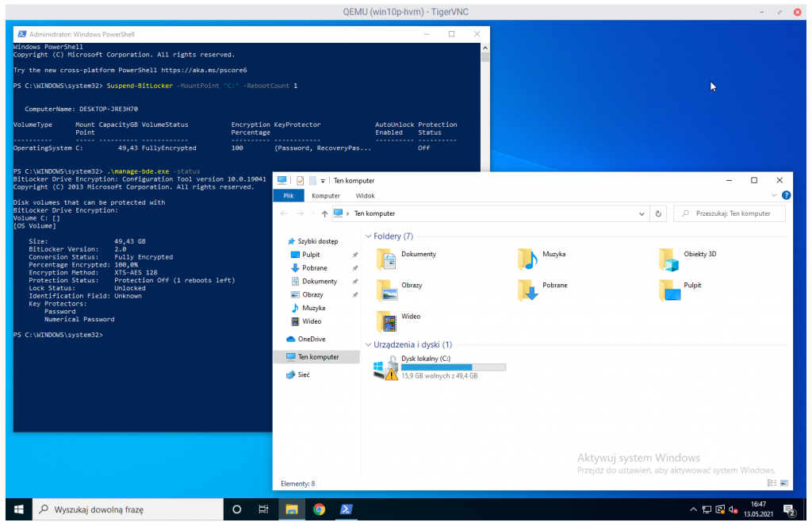Open the Windows Start menu

(x=19, y=509)
